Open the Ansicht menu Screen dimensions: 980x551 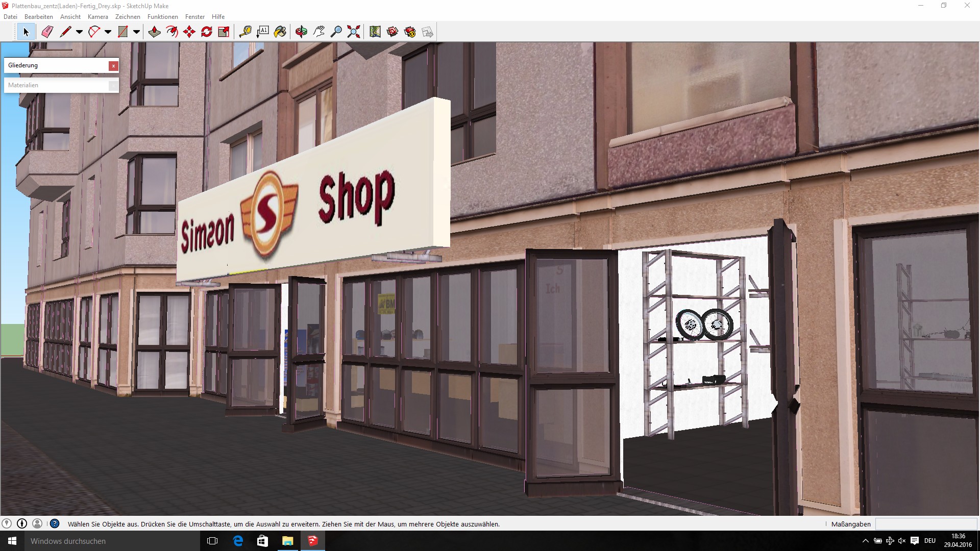70,17
